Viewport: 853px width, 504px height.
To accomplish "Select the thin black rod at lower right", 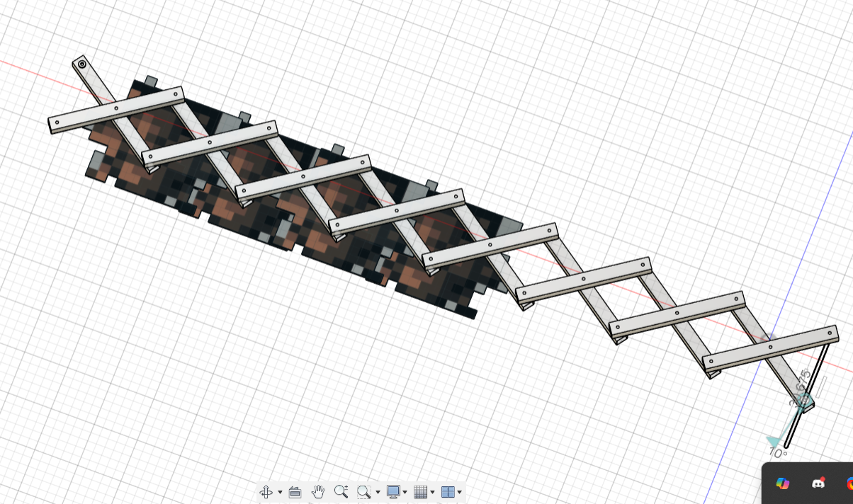I will [808, 393].
